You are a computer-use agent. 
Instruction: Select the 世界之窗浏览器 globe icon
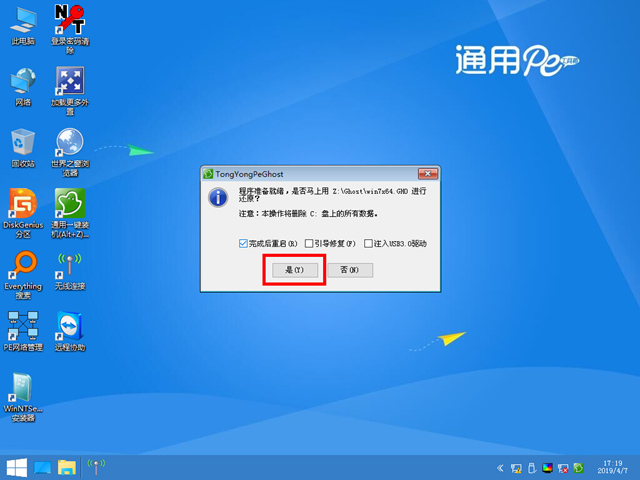70,152
